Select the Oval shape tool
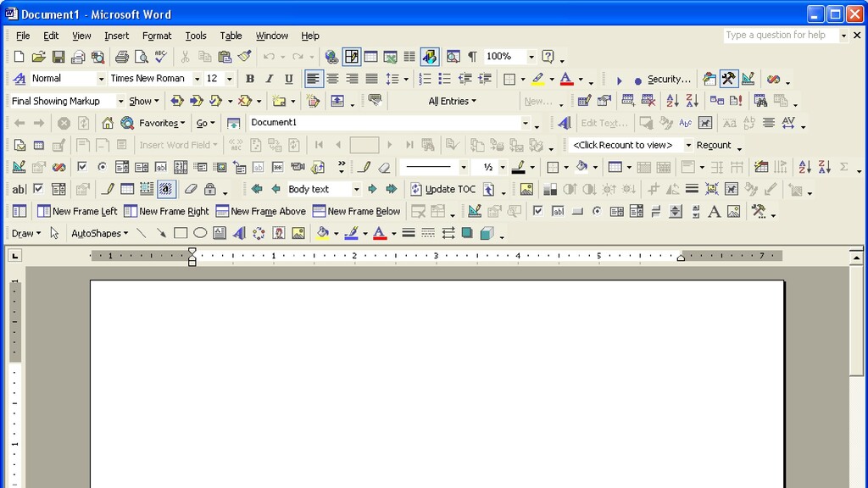 pyautogui.click(x=200, y=234)
